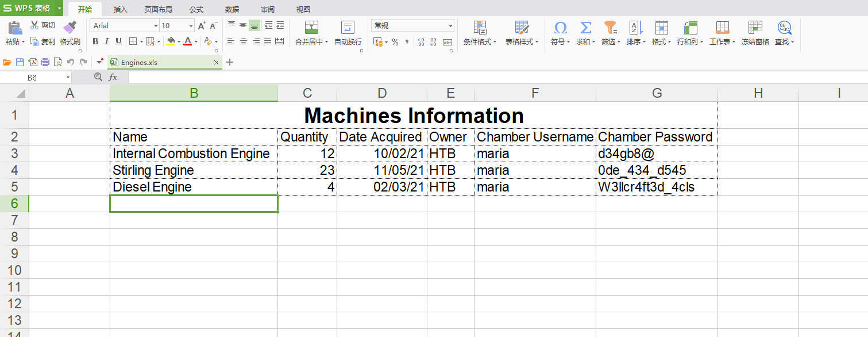Click the Sum (Σ) icon
The height and width of the screenshot is (337, 868).
click(x=585, y=28)
